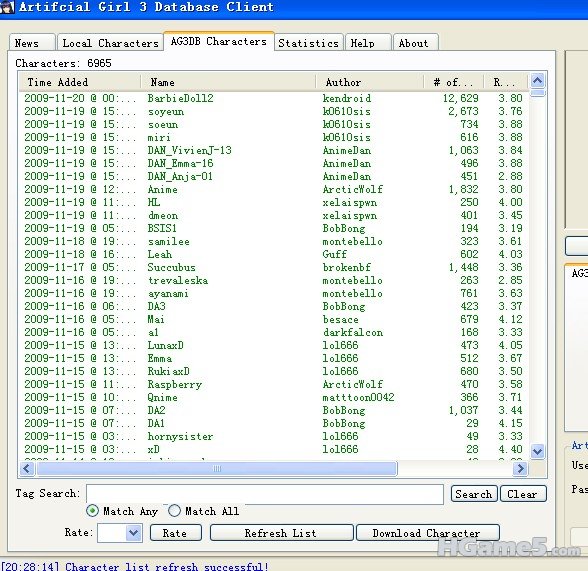Select the Match Any radio button
Image resolution: width=588 pixels, height=571 pixels.
(92, 511)
